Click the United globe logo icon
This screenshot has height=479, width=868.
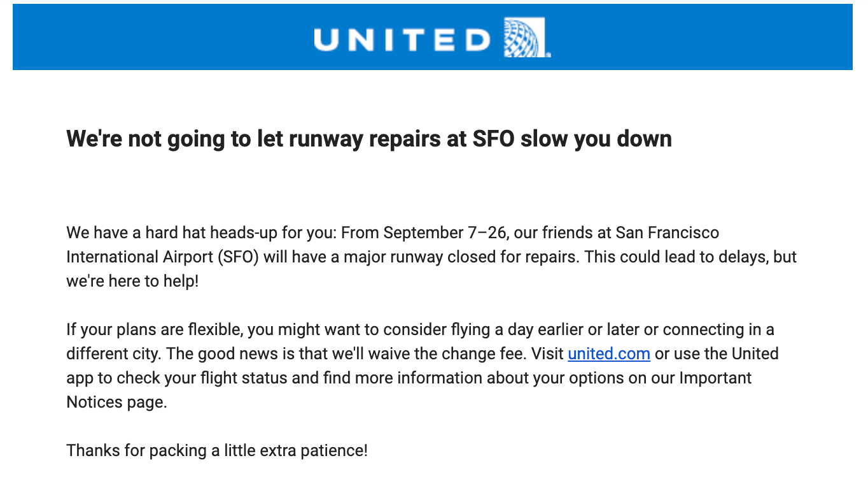click(x=526, y=37)
